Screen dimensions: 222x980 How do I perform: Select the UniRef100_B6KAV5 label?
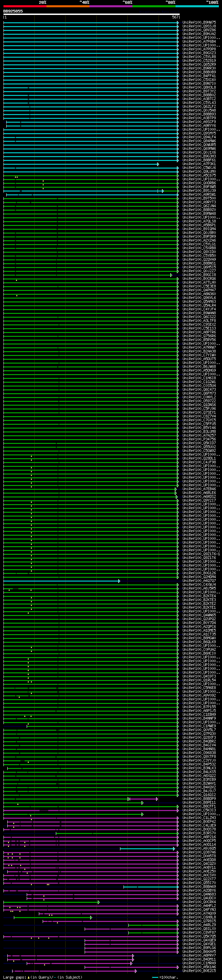[x=199, y=952]
